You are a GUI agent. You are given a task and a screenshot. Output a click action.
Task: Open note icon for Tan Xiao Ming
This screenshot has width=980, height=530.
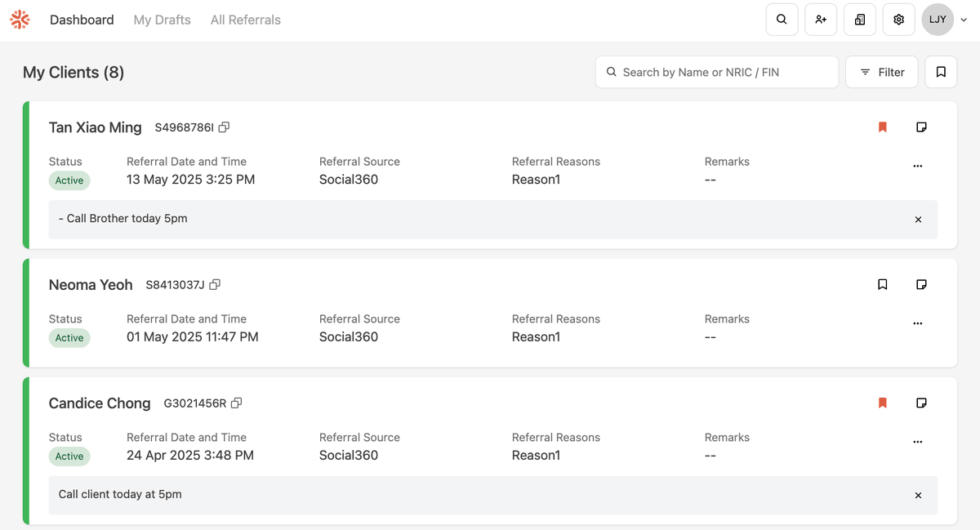(x=921, y=127)
